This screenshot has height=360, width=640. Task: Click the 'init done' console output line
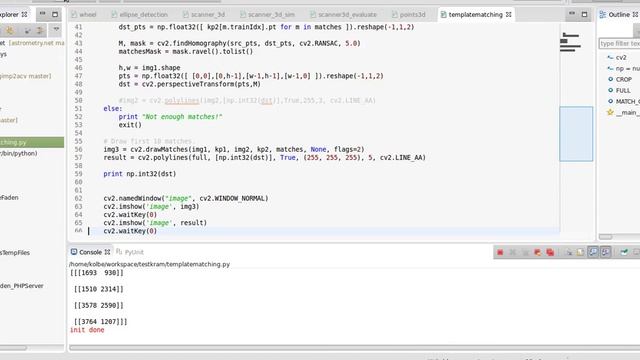[x=87, y=330]
